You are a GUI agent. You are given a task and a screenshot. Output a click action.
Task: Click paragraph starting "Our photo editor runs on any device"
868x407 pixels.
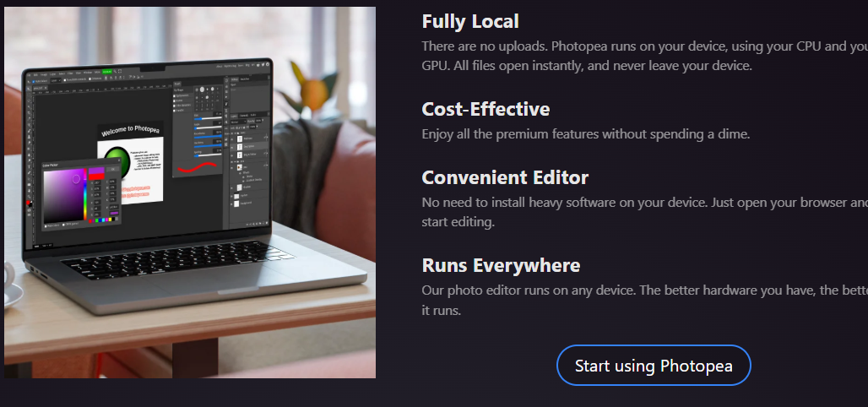coord(645,300)
